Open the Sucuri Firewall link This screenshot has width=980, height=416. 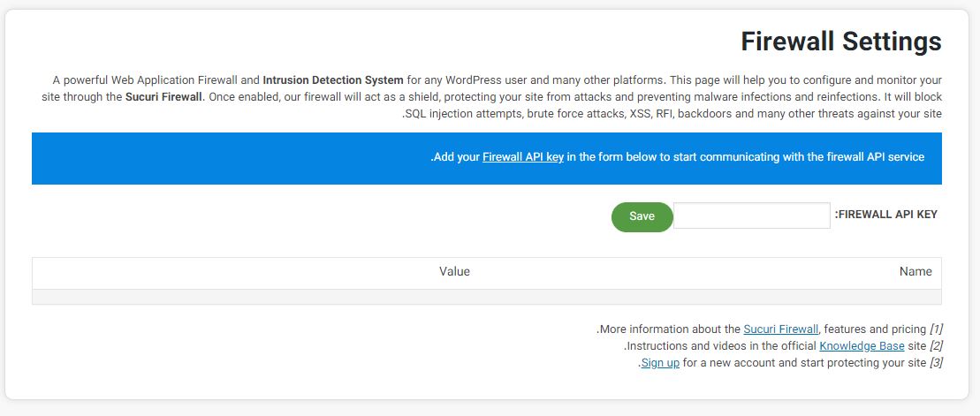tap(780, 329)
